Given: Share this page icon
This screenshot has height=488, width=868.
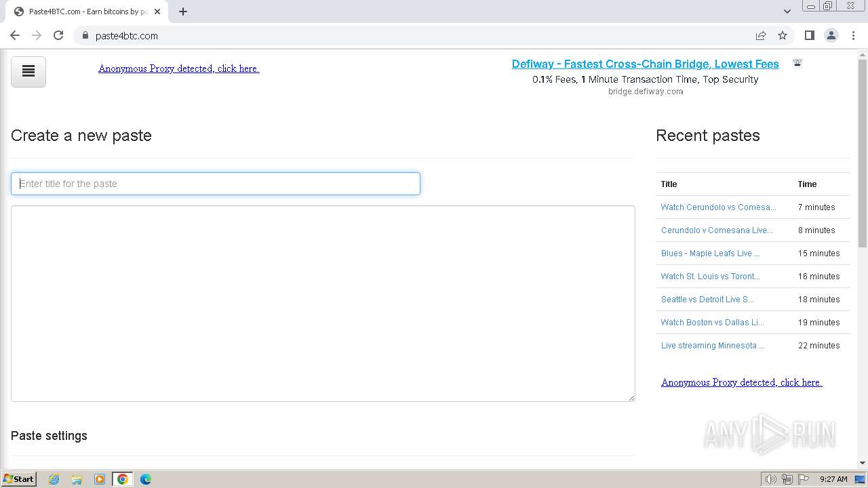Looking at the screenshot, I should click(x=761, y=35).
